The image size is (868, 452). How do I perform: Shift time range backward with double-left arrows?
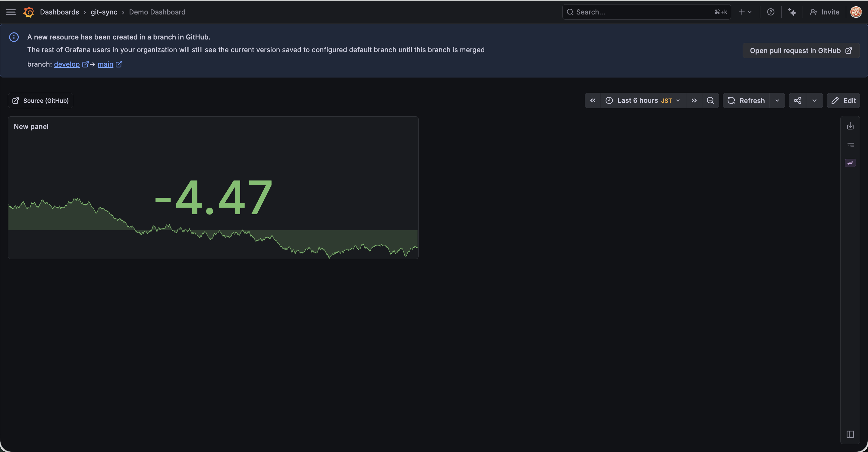pos(593,100)
